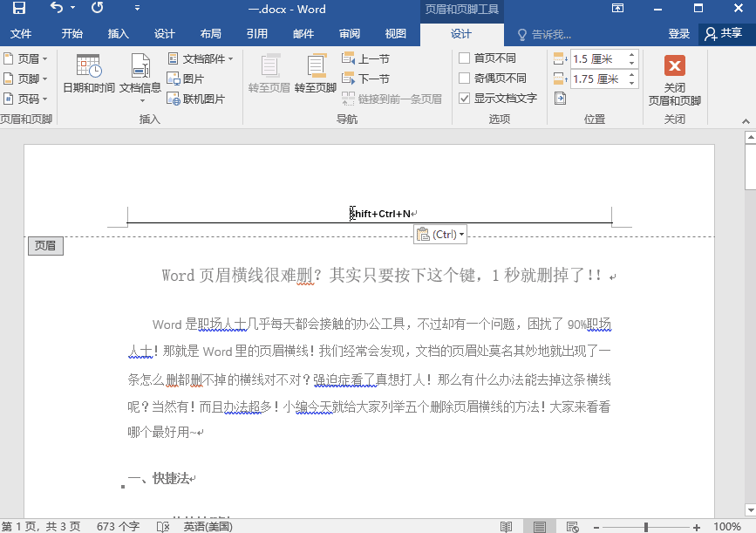Screen dimensions: 756x533
Task: Insert an alignment tab in the Position group
Action: click(559, 98)
